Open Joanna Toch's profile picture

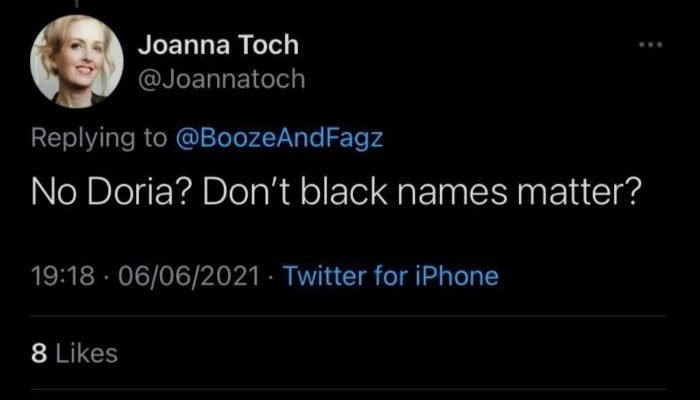(x=77, y=61)
